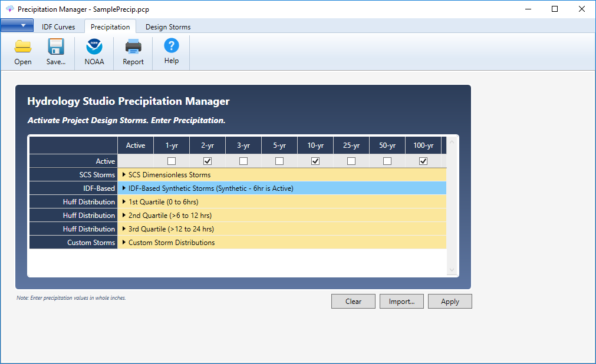The height and width of the screenshot is (364, 596).
Task: Open the Design Storms tab
Action: (x=168, y=27)
